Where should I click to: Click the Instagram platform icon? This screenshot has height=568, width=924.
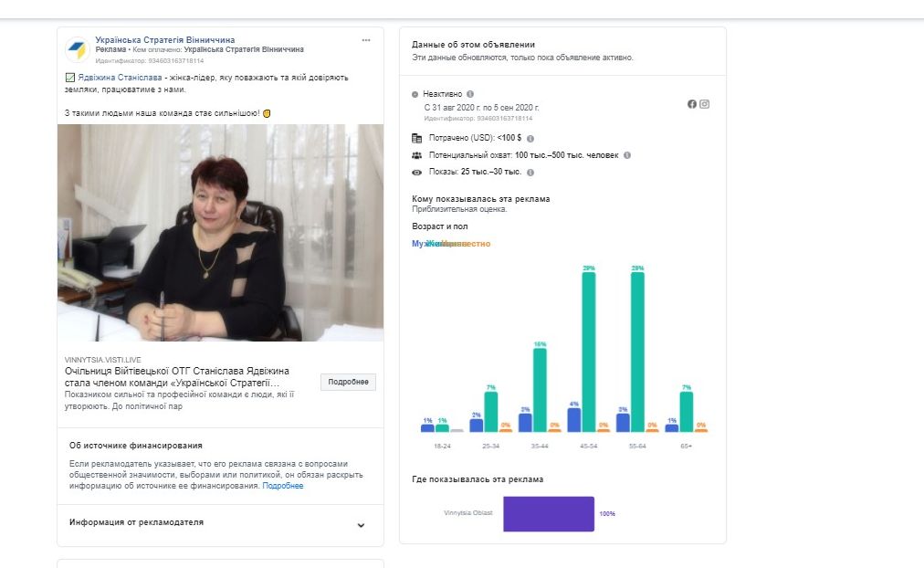coord(705,104)
